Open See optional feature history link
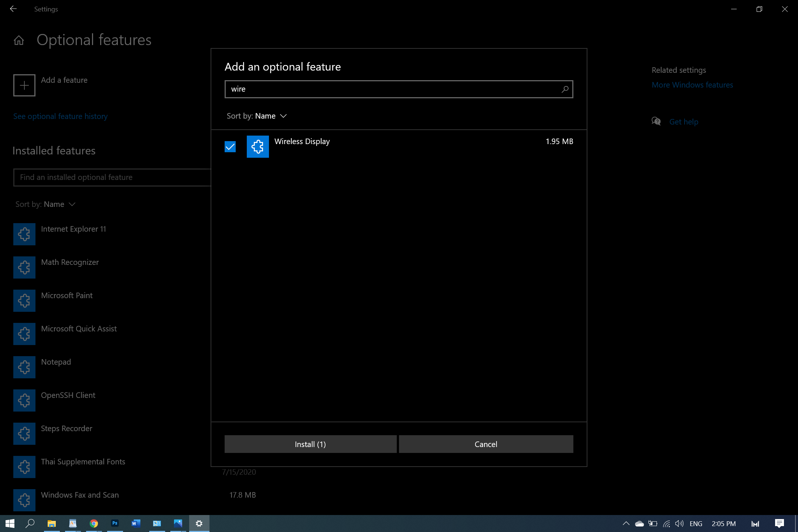798x532 pixels. click(61, 116)
